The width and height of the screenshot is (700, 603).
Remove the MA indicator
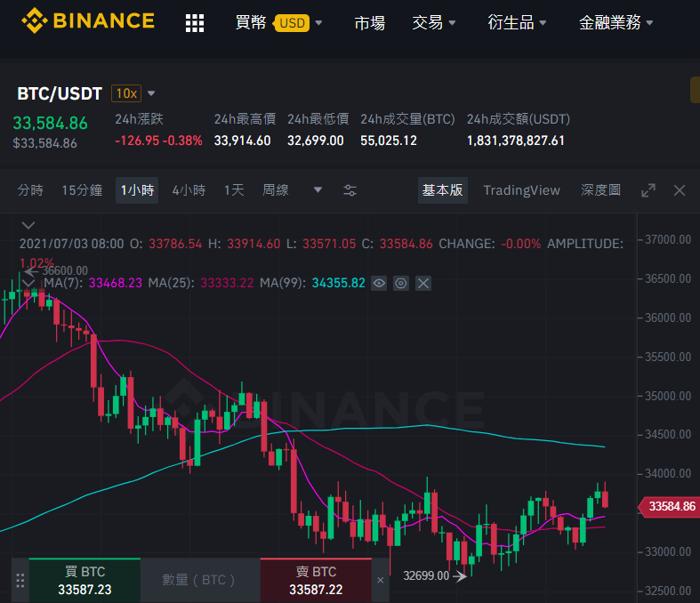coord(423,283)
